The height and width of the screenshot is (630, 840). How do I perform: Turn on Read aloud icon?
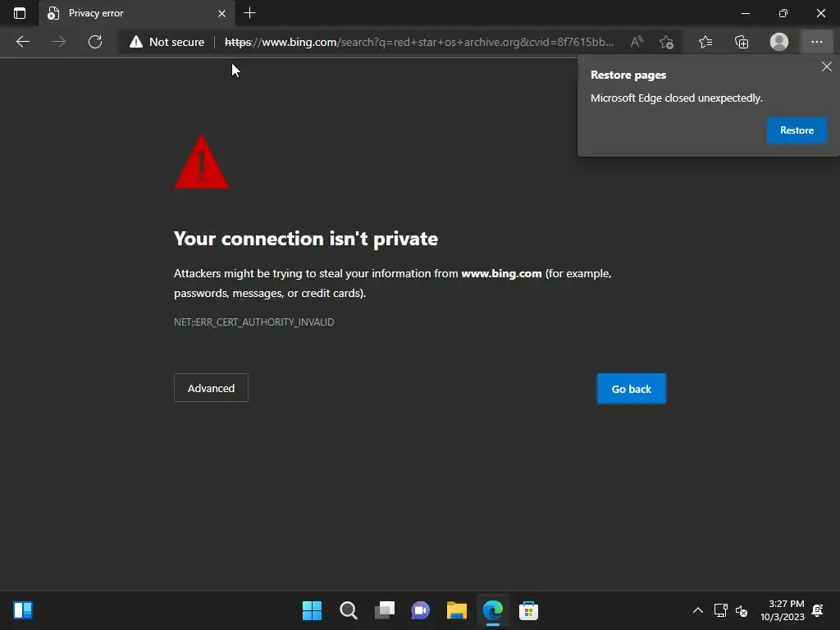coord(637,42)
